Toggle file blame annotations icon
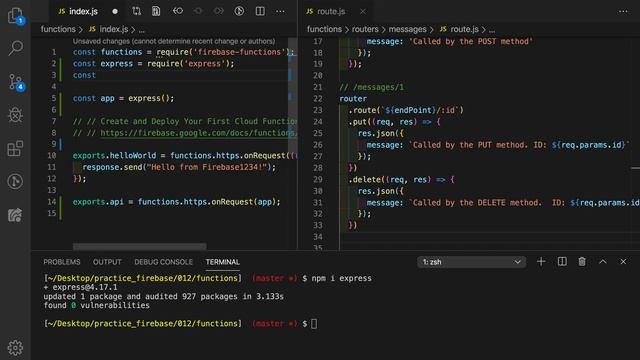Viewport: 640px width, 360px height. (239, 11)
